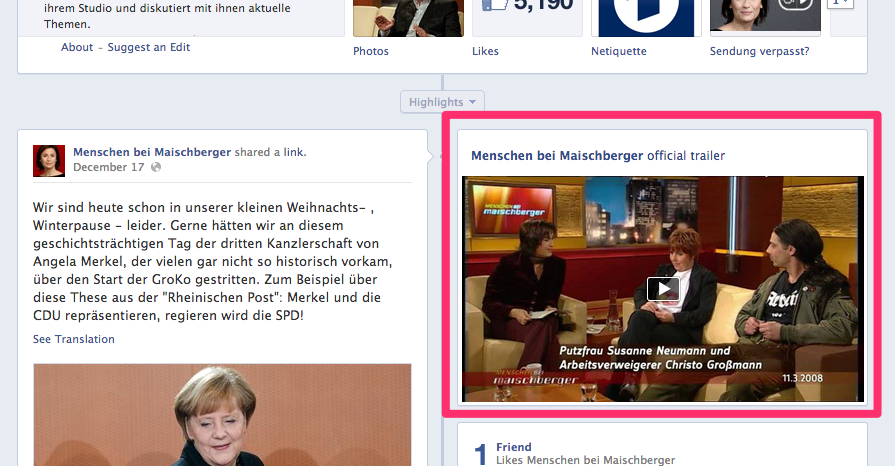Open the Photos section label
The image size is (895, 466).
tap(371, 51)
